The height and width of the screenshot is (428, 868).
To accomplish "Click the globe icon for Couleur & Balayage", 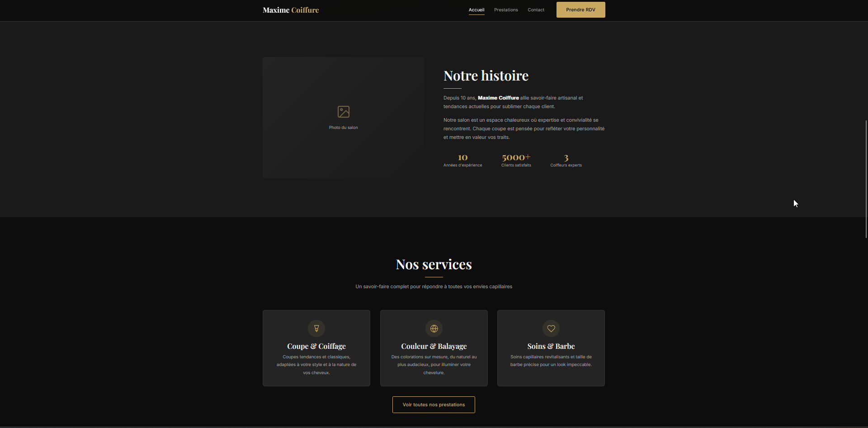I will (434, 328).
